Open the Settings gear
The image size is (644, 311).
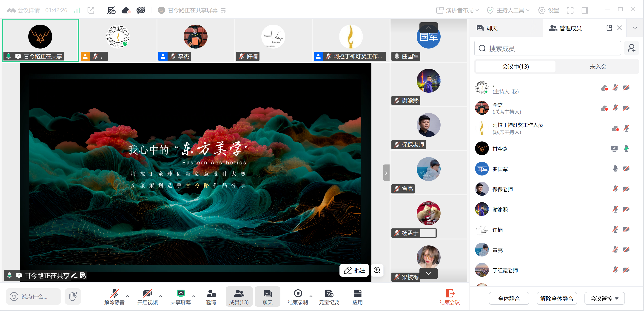[x=548, y=10]
